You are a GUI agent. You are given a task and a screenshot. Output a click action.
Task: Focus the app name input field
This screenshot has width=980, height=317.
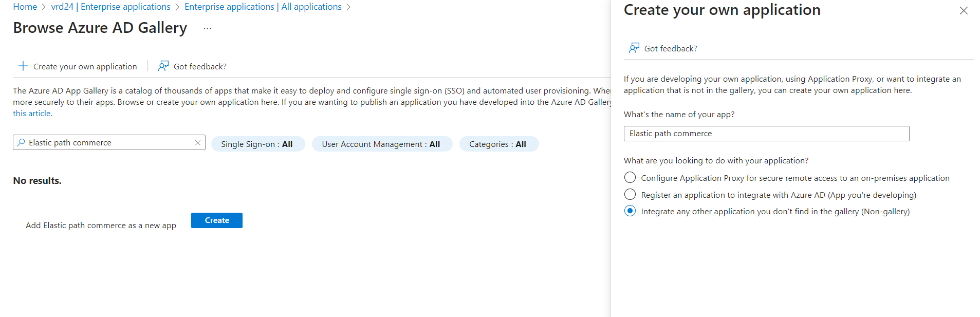(x=766, y=134)
